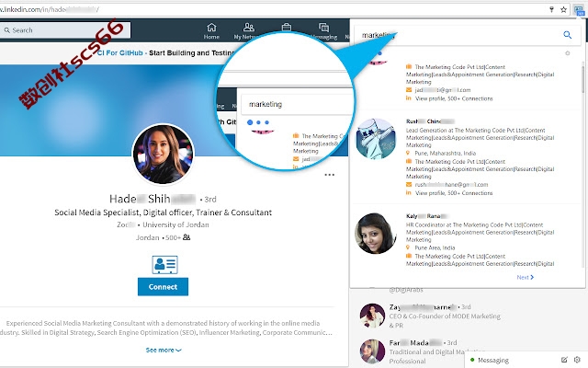Click the search magnifier icon in LinkedIn search box
The height and width of the screenshot is (368, 588).
(x=6, y=30)
